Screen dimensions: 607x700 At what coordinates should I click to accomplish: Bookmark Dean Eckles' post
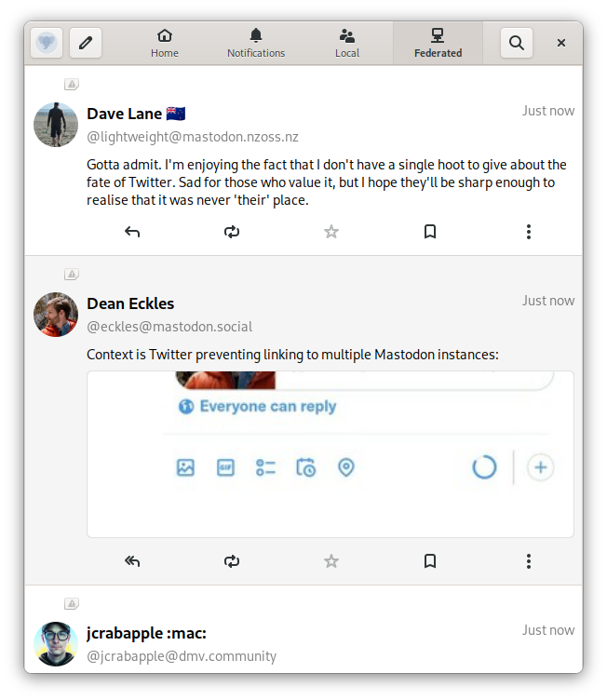point(430,561)
